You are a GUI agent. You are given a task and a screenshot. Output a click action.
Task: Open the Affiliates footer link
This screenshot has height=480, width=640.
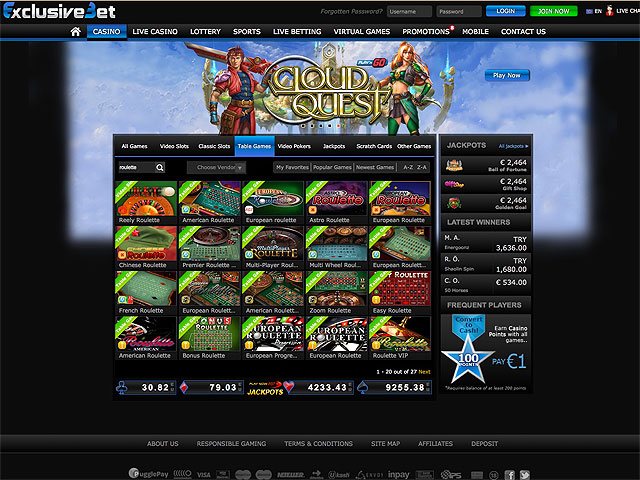[435, 444]
